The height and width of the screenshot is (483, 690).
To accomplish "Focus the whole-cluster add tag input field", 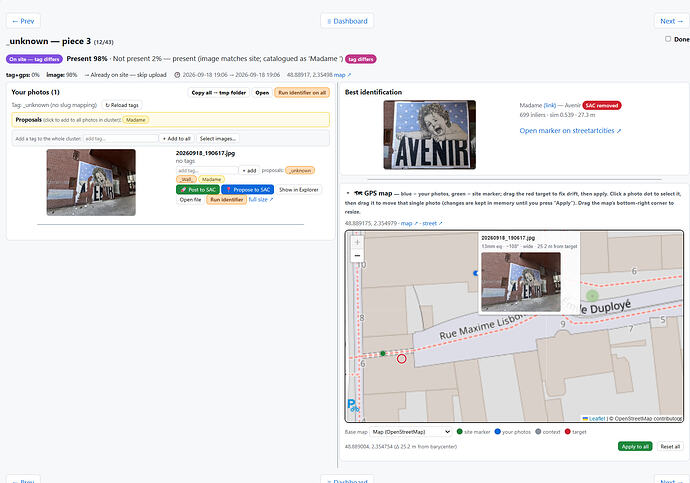I will click(121, 139).
